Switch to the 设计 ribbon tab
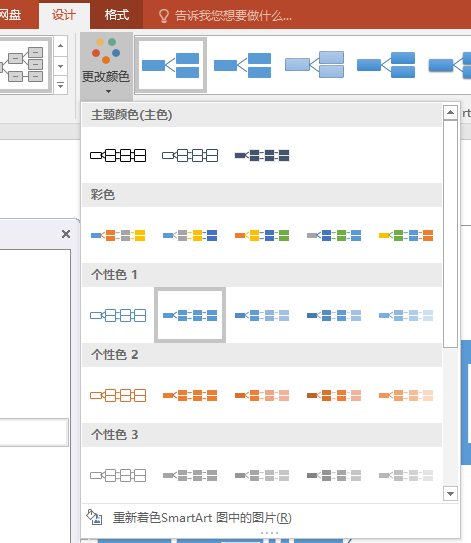This screenshot has height=543, width=471. click(x=64, y=15)
